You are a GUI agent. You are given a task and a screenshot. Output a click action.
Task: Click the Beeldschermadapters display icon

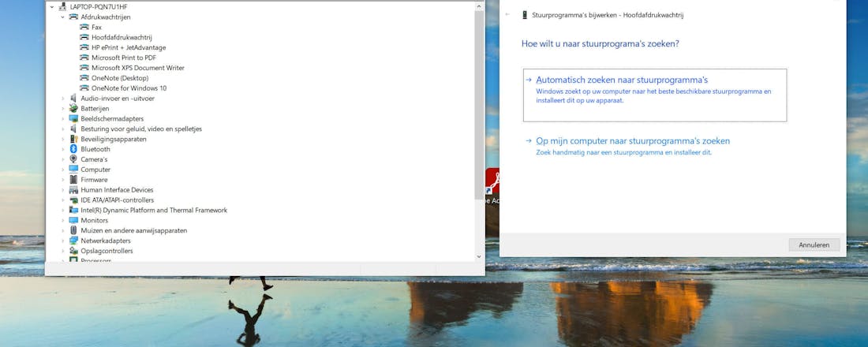tap(73, 118)
